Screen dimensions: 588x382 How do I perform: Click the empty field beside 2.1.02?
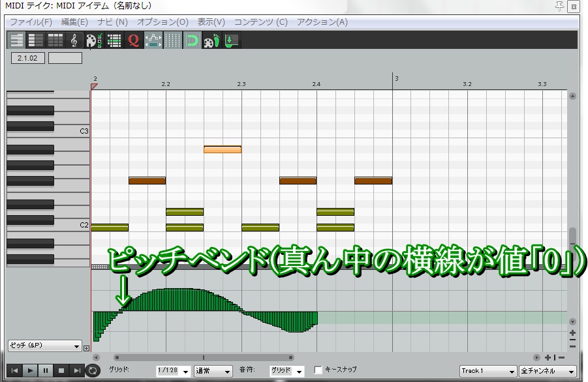coord(65,58)
